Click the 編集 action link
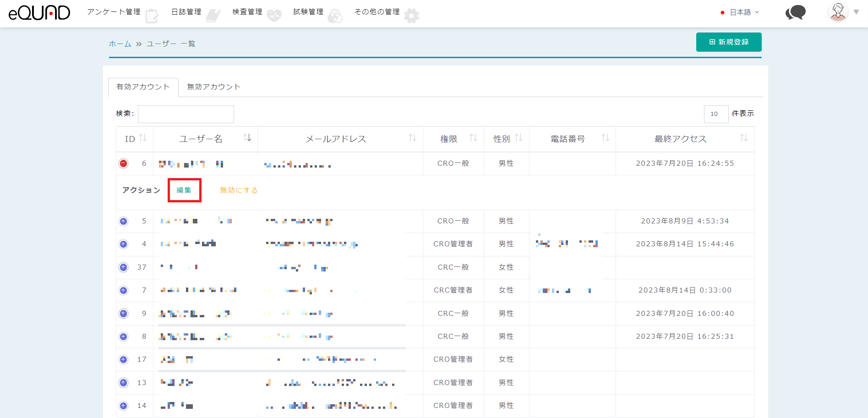This screenshot has height=418, width=868. (184, 190)
